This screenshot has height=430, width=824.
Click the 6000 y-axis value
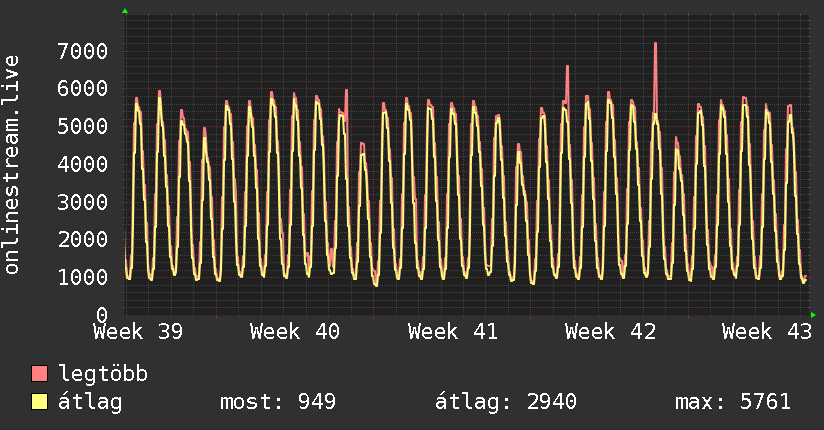pyautogui.click(x=83, y=88)
